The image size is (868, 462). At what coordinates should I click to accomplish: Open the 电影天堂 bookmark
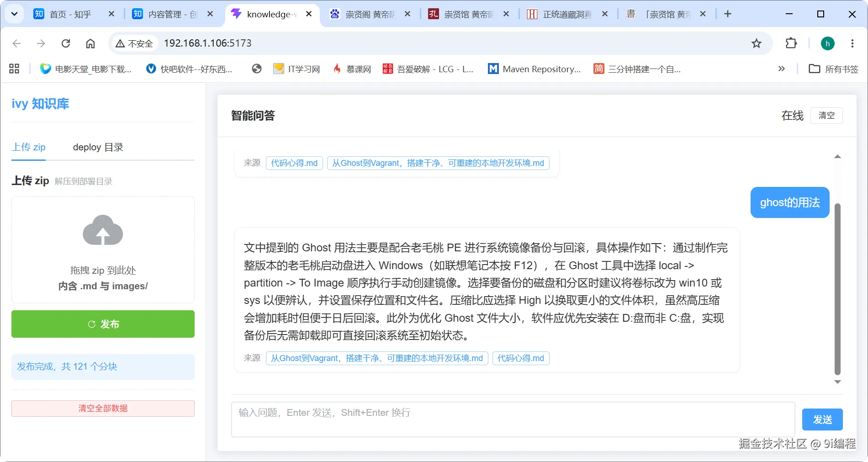[85, 69]
